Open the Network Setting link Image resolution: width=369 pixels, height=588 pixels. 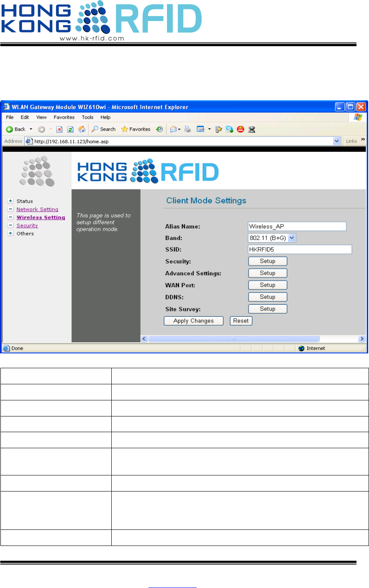[38, 209]
